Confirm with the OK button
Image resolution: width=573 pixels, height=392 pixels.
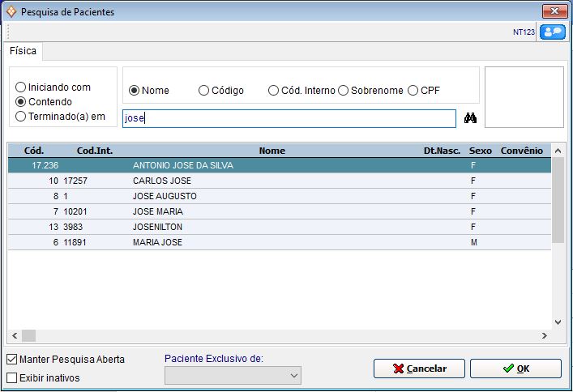pos(515,369)
